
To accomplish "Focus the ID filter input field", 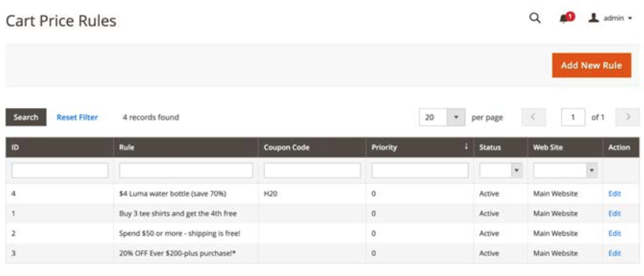I will pyautogui.click(x=60, y=170).
